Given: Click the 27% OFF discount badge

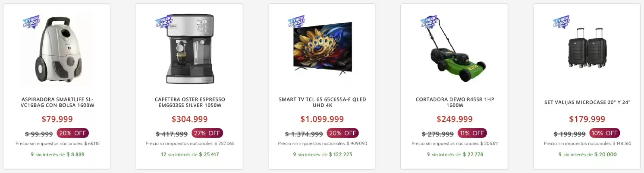Looking at the screenshot, I should click(x=207, y=133).
